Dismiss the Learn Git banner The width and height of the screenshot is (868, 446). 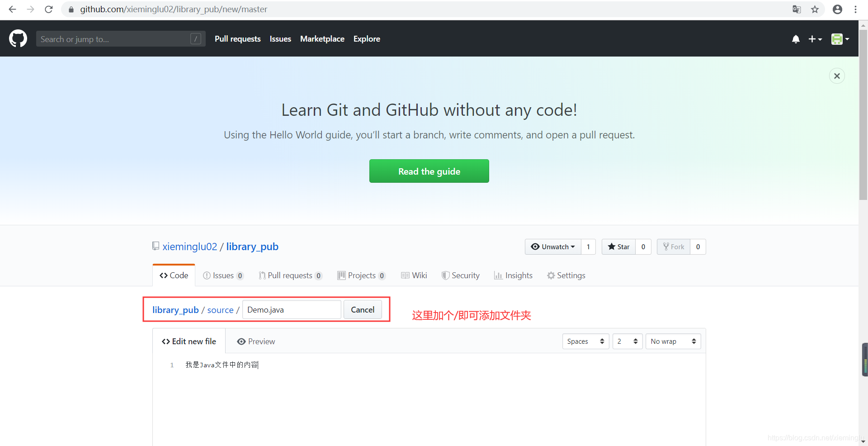click(x=837, y=76)
